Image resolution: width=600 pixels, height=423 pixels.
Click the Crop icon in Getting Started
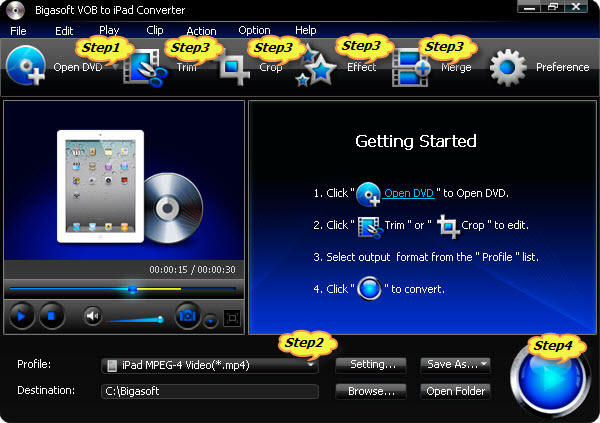pos(448,226)
